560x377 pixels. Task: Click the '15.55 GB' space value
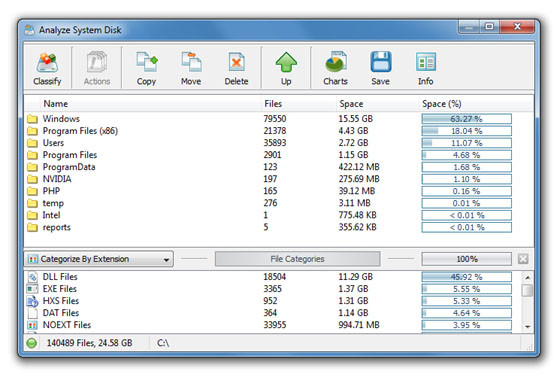pyautogui.click(x=356, y=119)
